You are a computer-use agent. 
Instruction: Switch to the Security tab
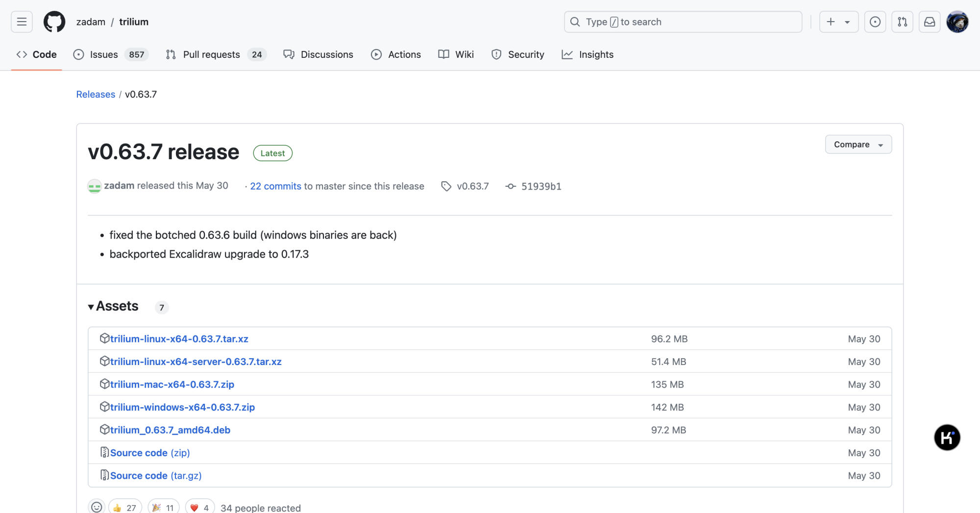coord(518,54)
